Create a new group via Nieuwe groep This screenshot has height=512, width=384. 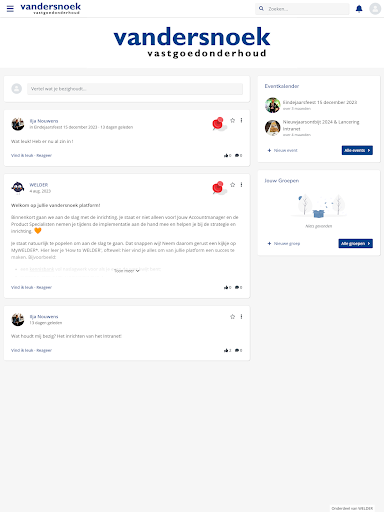coord(284,244)
